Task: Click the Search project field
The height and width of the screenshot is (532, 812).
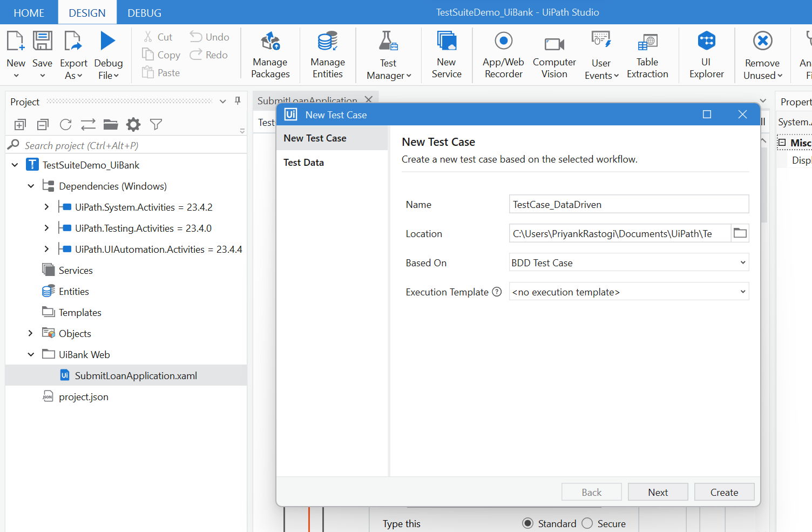Action: click(x=126, y=145)
